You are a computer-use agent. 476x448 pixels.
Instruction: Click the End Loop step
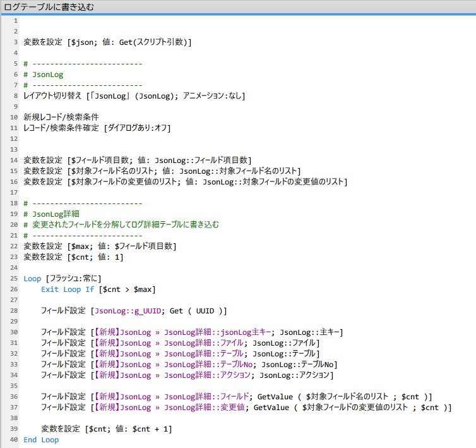coord(41,440)
